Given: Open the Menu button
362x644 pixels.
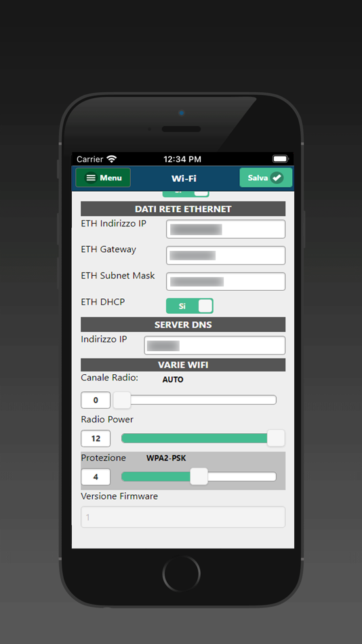Looking at the screenshot, I should tap(103, 178).
